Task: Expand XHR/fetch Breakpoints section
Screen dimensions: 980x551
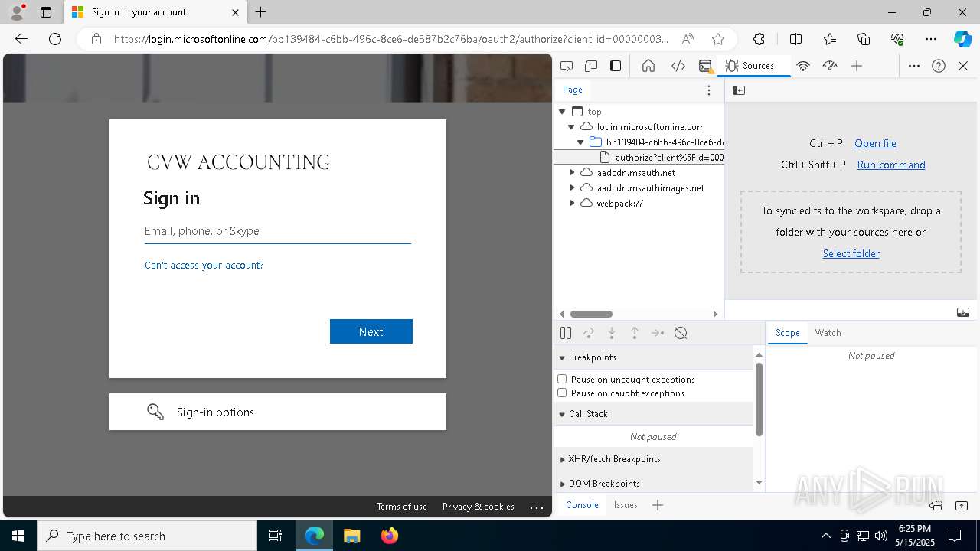Action: (x=653, y=459)
